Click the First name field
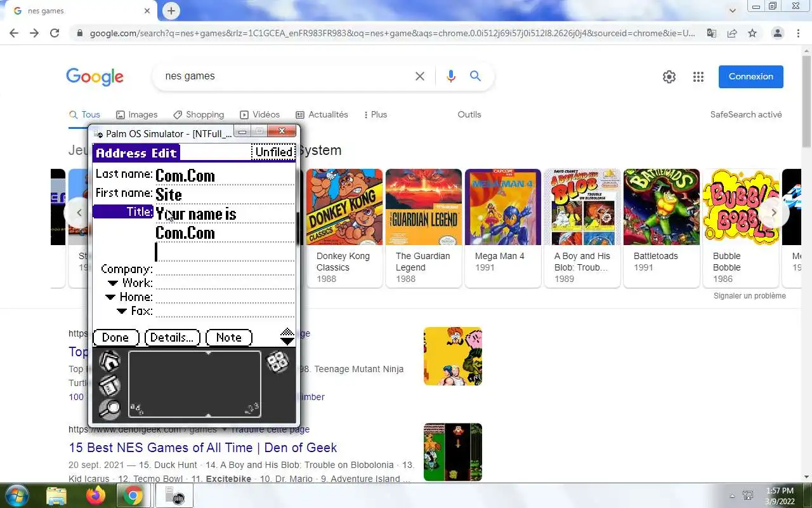This screenshot has width=812, height=508. point(225,194)
